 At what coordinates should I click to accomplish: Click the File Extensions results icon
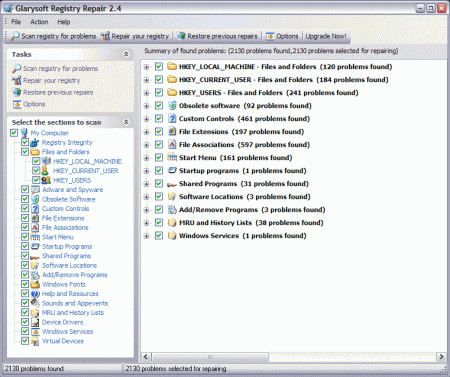coord(172,131)
